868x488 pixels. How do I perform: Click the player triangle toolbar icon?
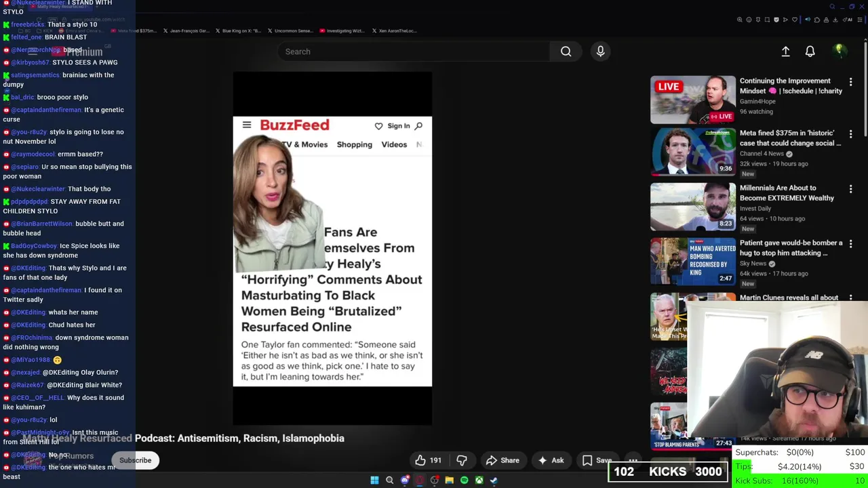785,20
